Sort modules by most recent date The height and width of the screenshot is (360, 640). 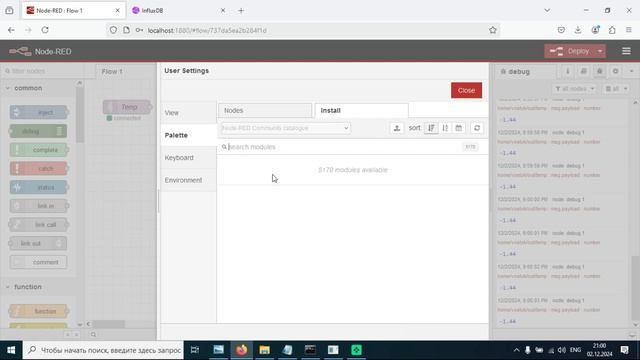(458, 128)
